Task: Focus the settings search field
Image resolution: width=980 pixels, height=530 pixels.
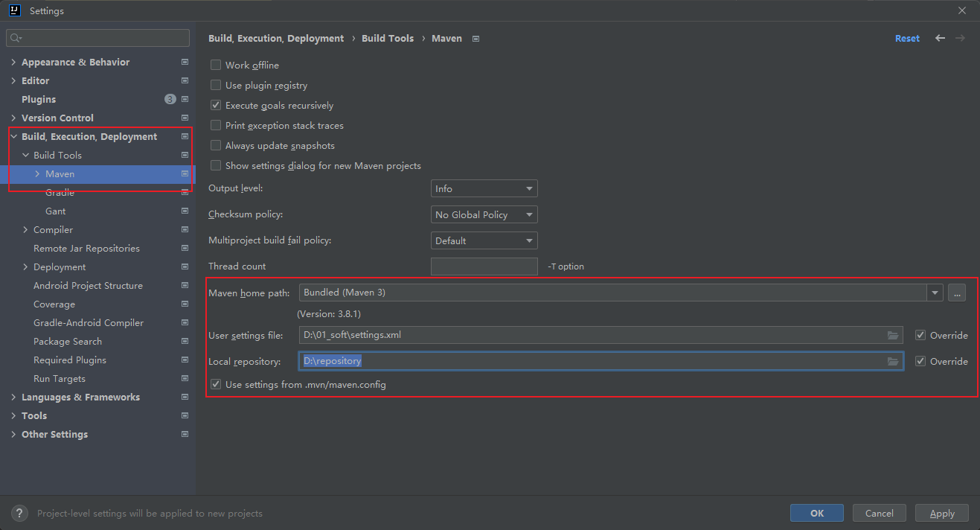Action: (98, 38)
